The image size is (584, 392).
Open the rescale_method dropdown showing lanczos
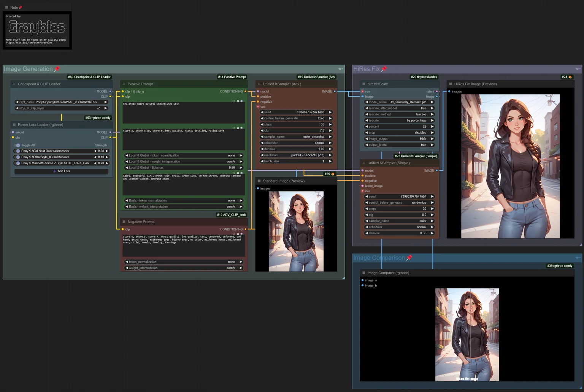click(399, 114)
